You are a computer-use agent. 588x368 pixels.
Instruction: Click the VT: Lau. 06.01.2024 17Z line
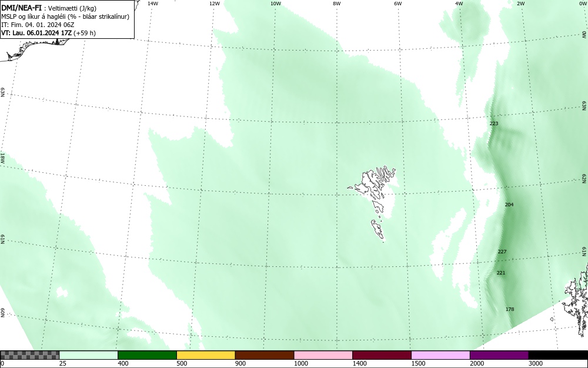[48, 33]
